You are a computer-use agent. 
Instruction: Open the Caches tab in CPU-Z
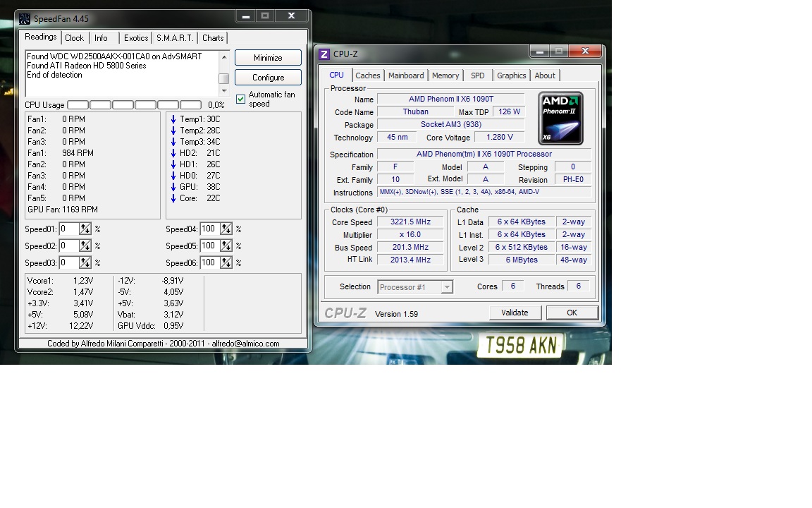368,75
